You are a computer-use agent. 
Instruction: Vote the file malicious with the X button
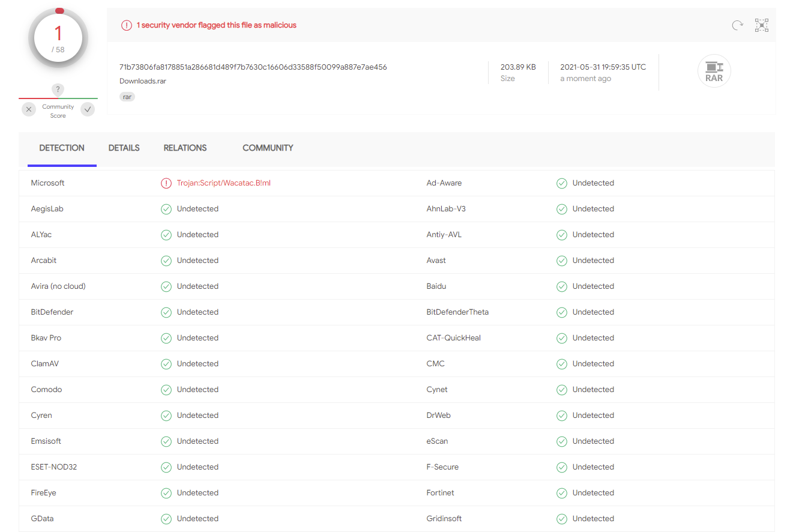pos(29,109)
